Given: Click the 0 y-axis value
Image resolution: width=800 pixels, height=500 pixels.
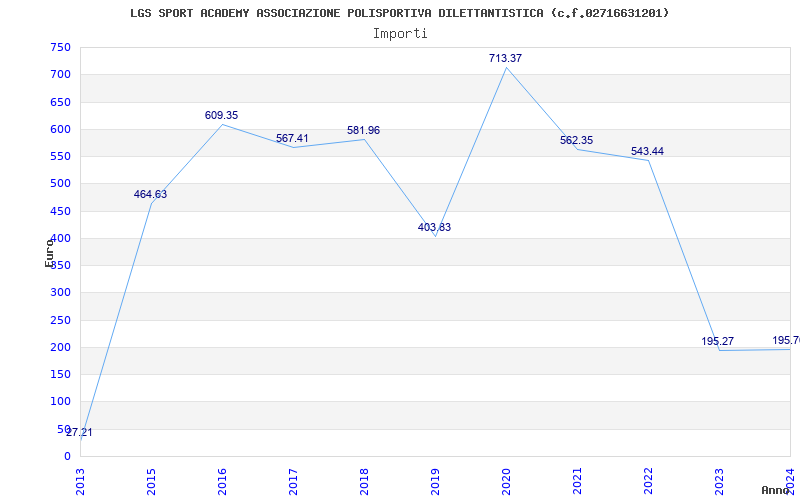Looking at the screenshot, I should 67,457.
